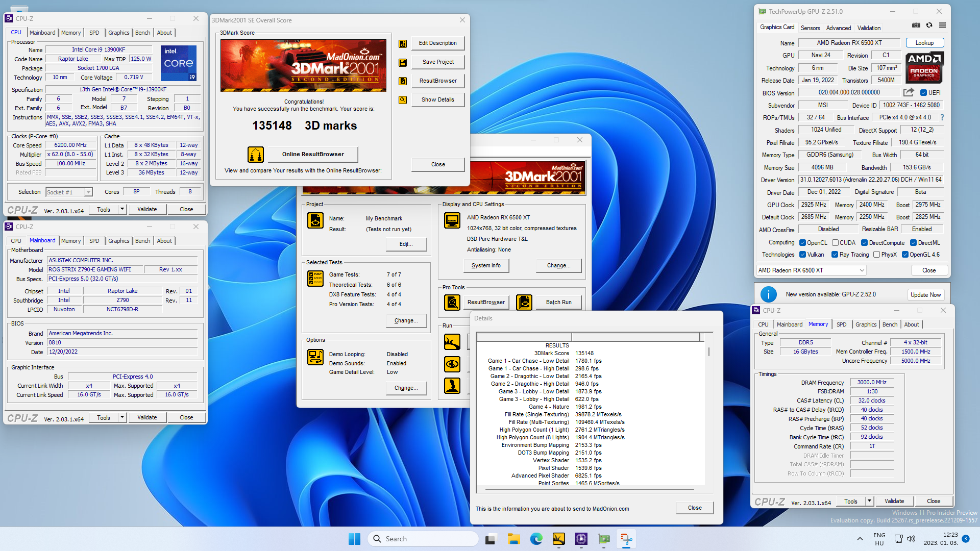Toggle the DirectML checkbox

(913, 243)
